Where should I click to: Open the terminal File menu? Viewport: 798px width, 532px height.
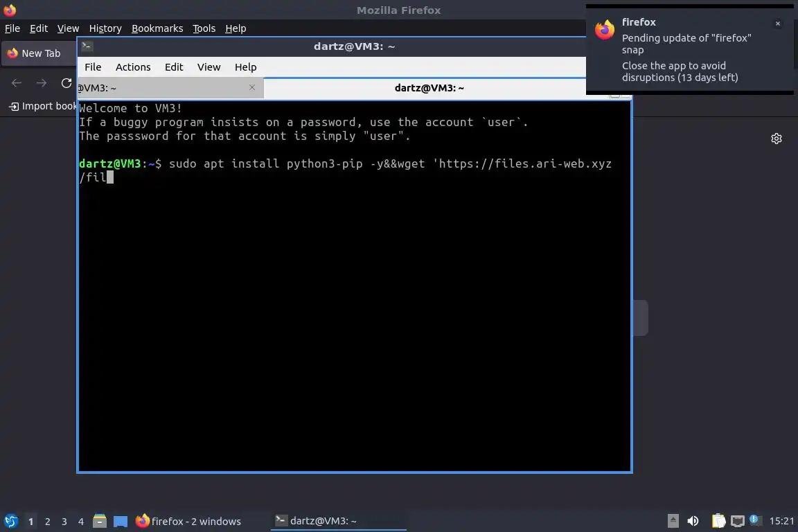[93, 67]
